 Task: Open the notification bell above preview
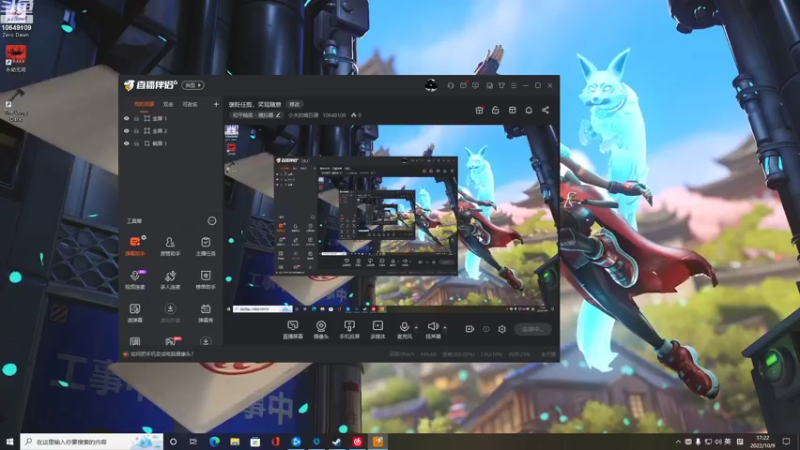[529, 110]
